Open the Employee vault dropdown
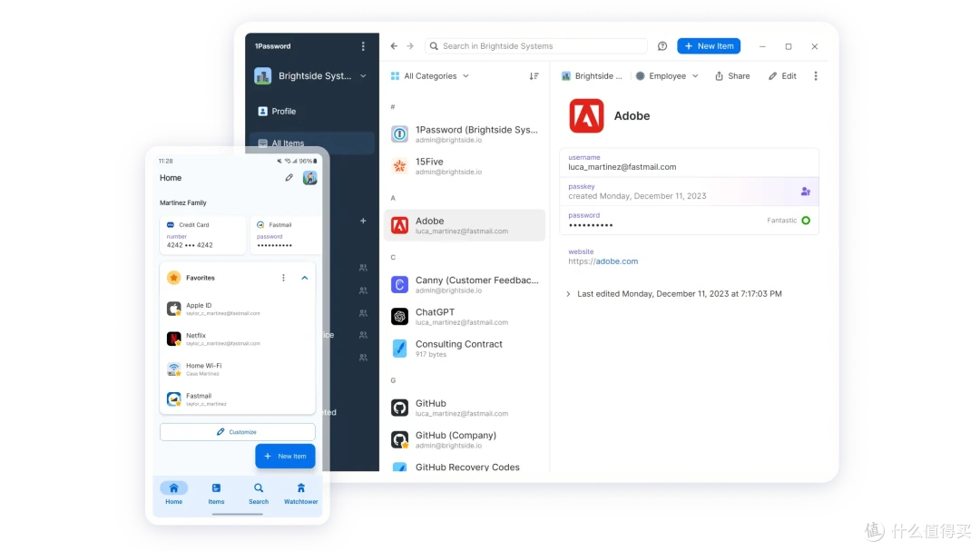Screen dimensions: 980x551 tap(667, 75)
